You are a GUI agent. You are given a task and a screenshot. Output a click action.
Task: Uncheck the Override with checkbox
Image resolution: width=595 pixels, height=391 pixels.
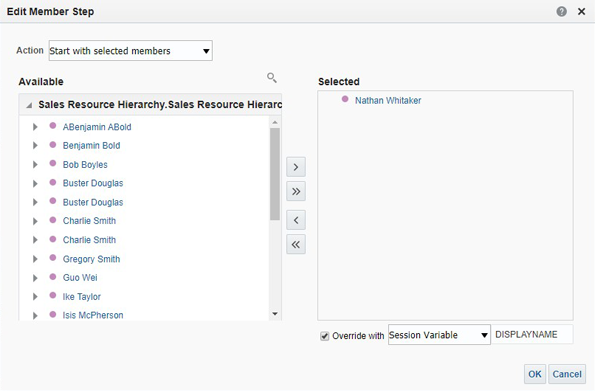[324, 336]
